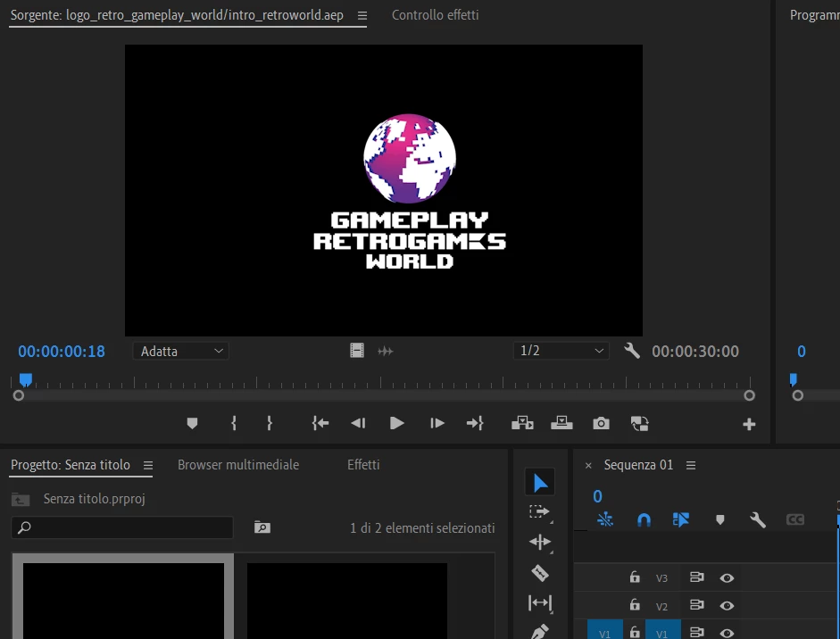The image size is (840, 639).
Task: Overwrite clip into the sequence
Action: coord(561,424)
